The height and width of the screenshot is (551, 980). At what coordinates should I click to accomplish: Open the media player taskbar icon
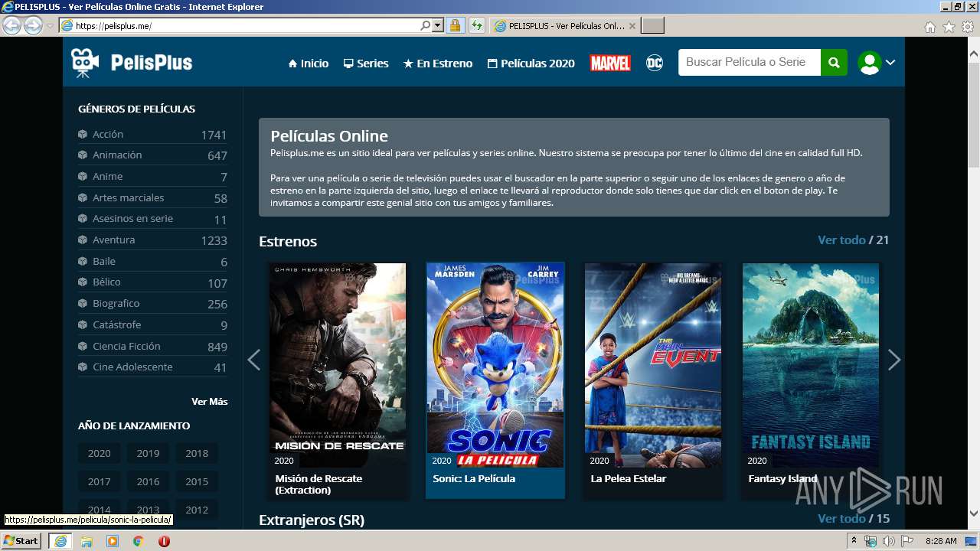point(113,541)
